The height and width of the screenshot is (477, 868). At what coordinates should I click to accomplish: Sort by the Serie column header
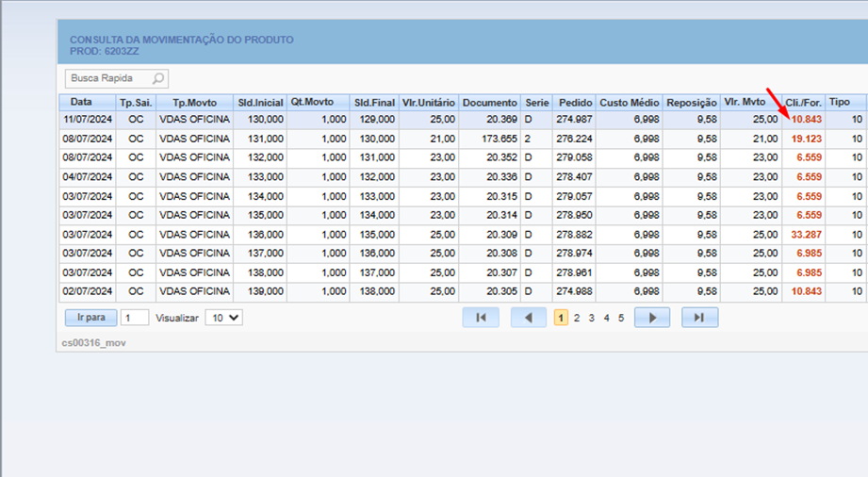536,102
